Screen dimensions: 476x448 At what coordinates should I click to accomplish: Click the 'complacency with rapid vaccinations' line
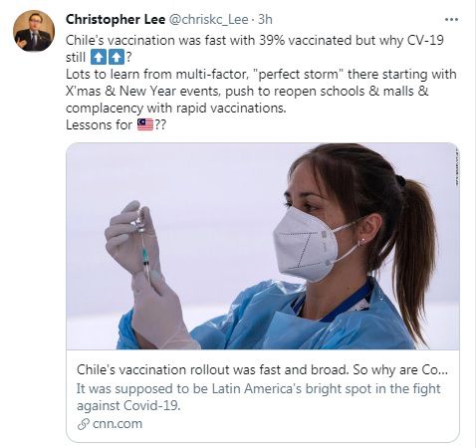(x=176, y=109)
